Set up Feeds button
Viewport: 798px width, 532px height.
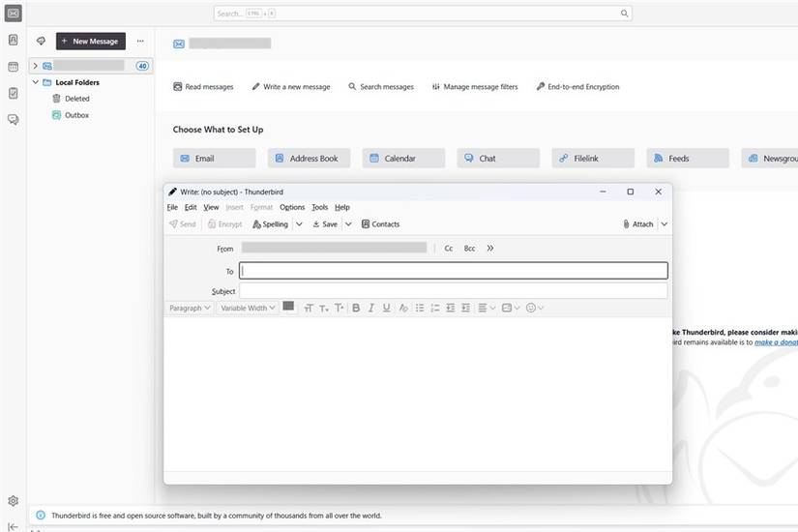click(688, 159)
